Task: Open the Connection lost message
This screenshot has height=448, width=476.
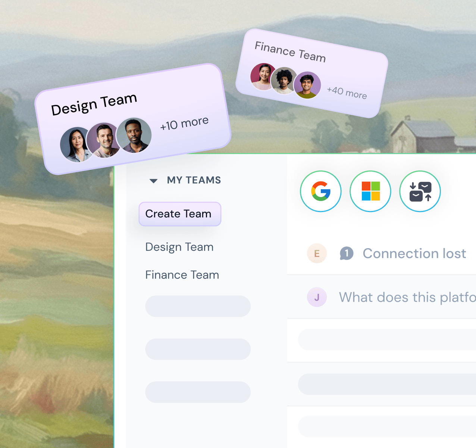Action: pyautogui.click(x=414, y=253)
